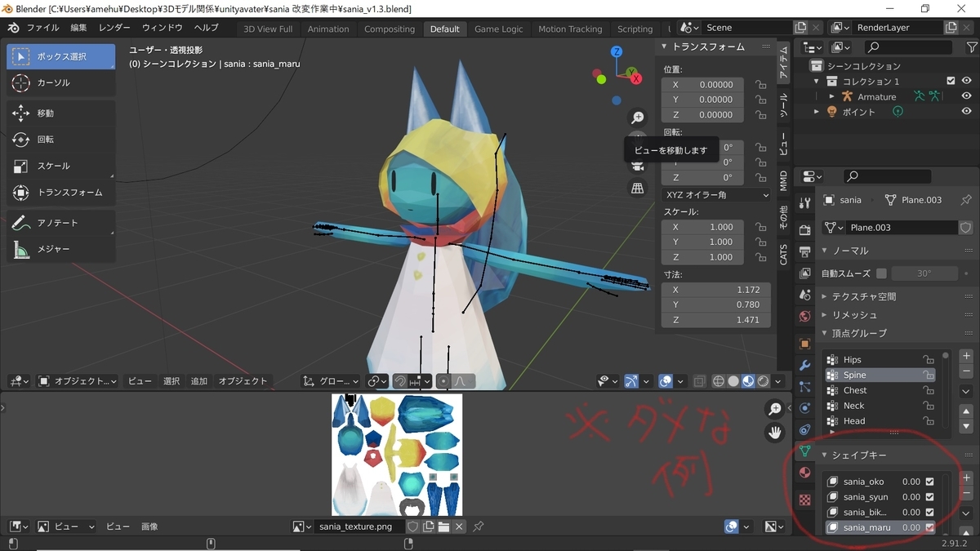The height and width of the screenshot is (551, 980).
Task: Expand the ポイント tree arrow
Action: coord(817,112)
